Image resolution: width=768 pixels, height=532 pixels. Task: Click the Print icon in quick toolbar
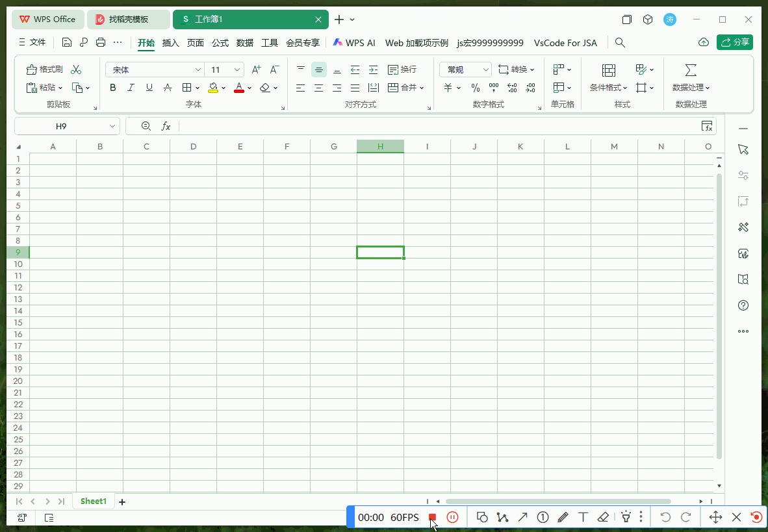pyautogui.click(x=101, y=43)
